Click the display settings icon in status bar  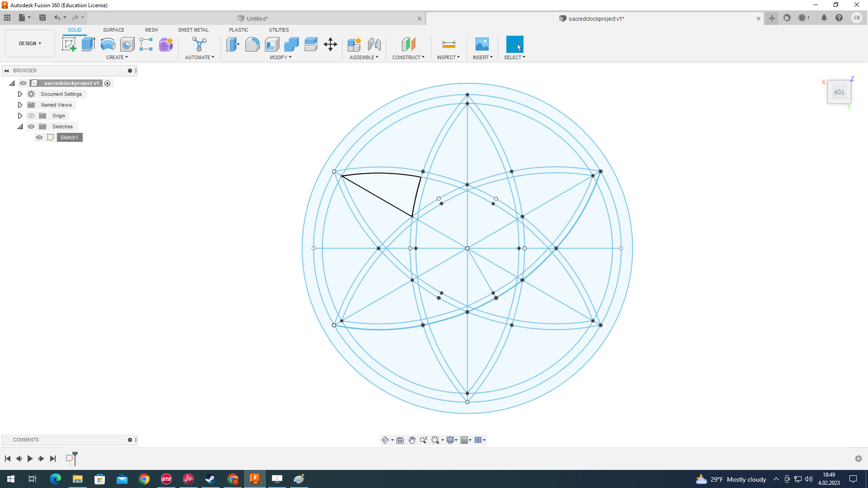pyautogui.click(x=450, y=440)
